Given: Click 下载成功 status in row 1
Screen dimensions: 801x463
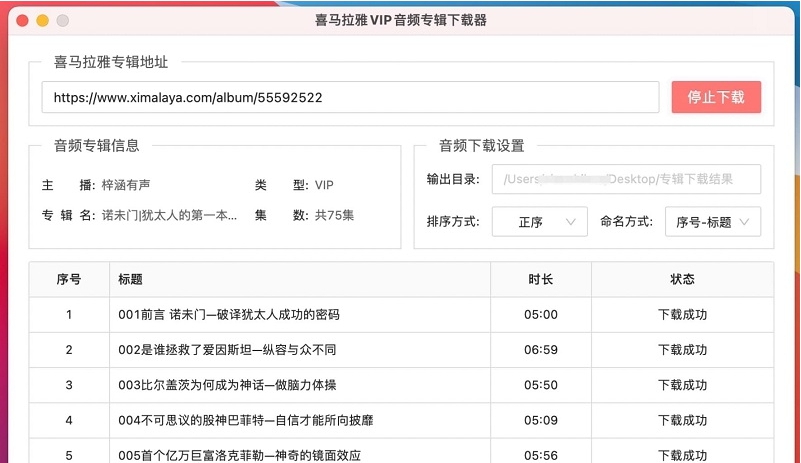Looking at the screenshot, I should click(x=682, y=315).
